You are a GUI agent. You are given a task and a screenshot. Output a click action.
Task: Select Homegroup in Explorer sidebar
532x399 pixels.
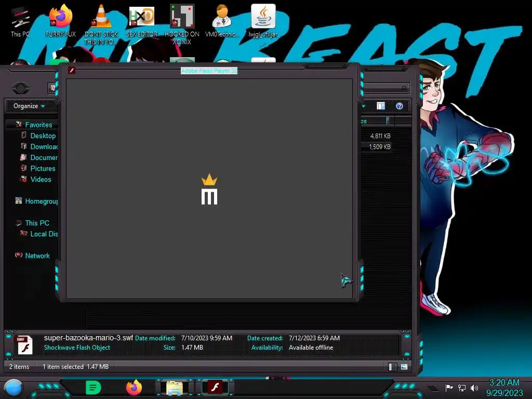(x=37, y=201)
